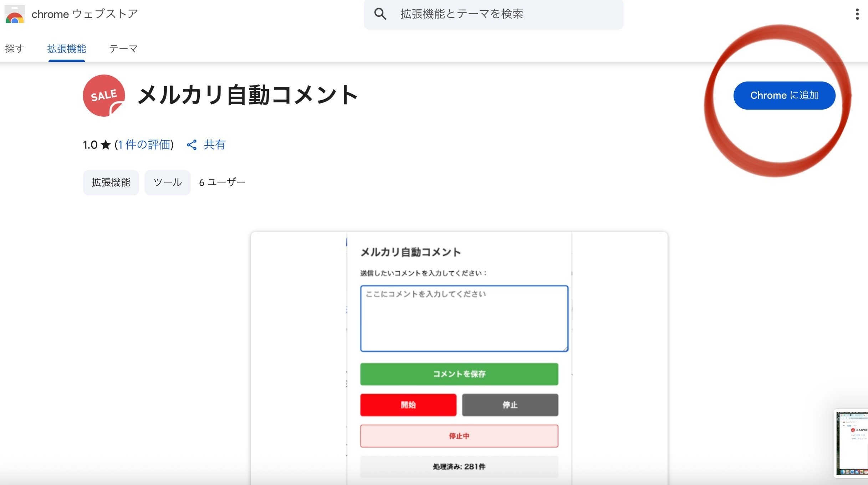Image resolution: width=868 pixels, height=485 pixels.
Task: Open the 1 件の評価 reviews link
Action: coord(144,145)
